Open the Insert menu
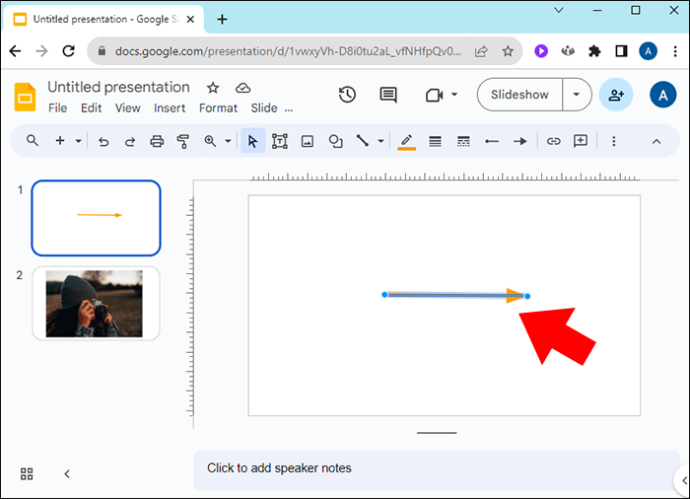 (169, 108)
